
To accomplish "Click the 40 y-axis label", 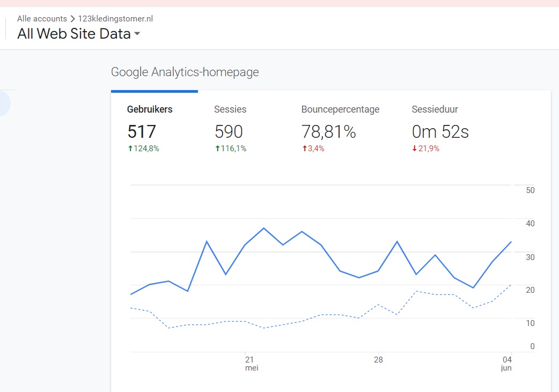I will pyautogui.click(x=530, y=224).
